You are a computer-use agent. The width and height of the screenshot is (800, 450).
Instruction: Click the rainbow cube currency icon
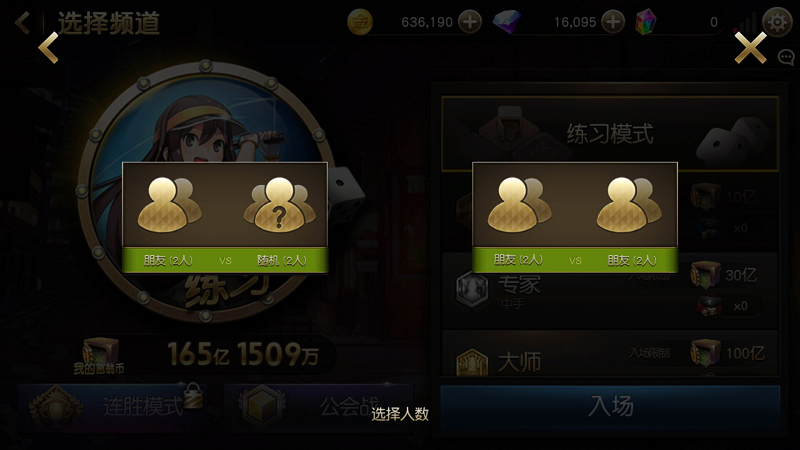coord(646,22)
